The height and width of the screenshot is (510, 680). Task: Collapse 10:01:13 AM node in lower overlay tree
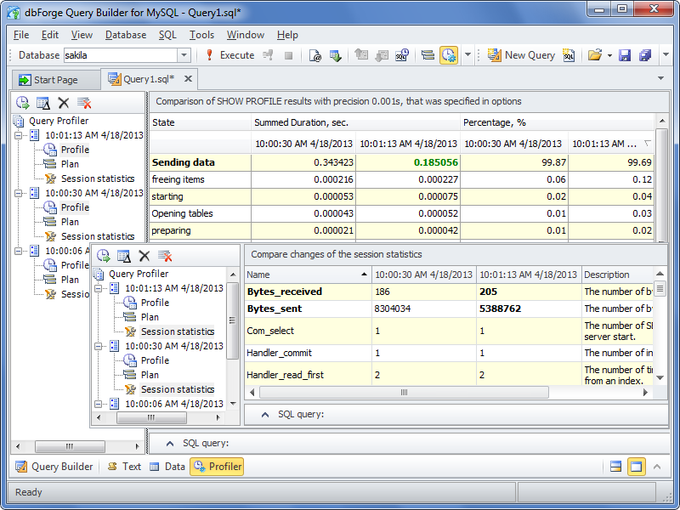[x=98, y=288]
